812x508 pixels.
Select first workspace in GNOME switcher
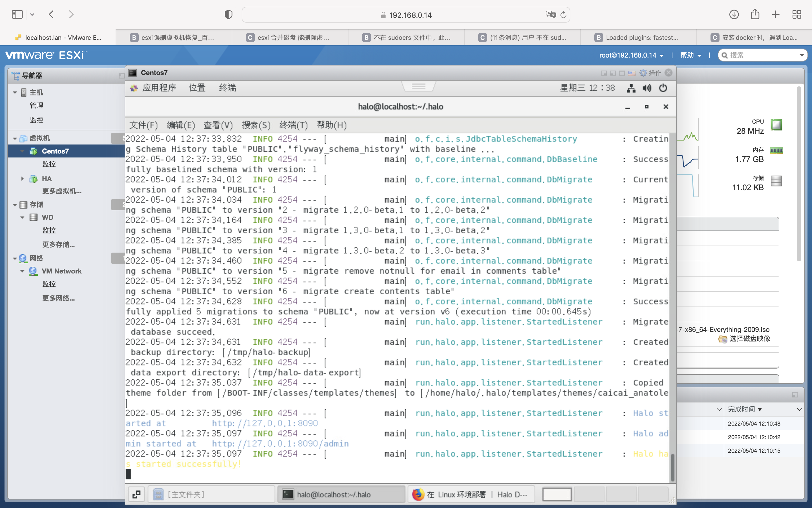[x=557, y=494]
